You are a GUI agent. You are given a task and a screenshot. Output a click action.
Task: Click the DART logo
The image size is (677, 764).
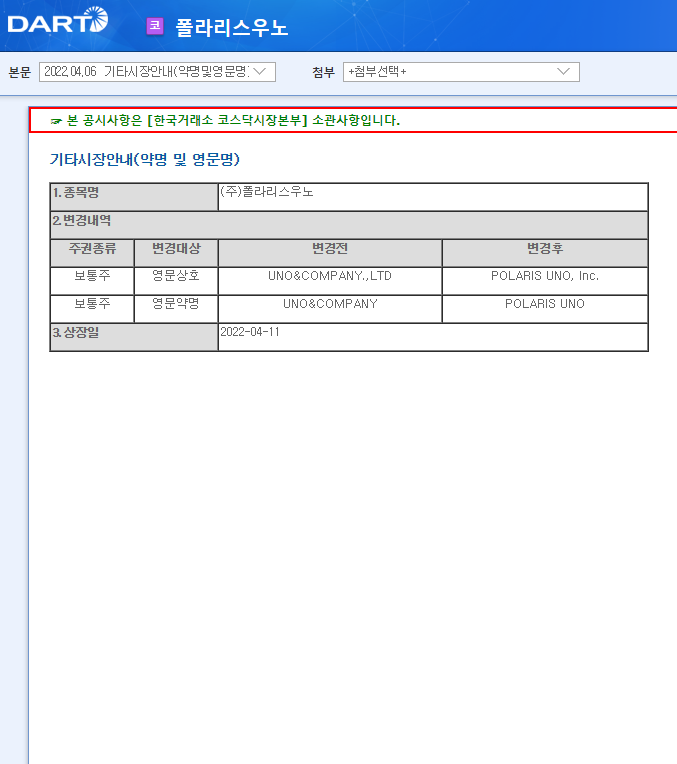click(58, 20)
